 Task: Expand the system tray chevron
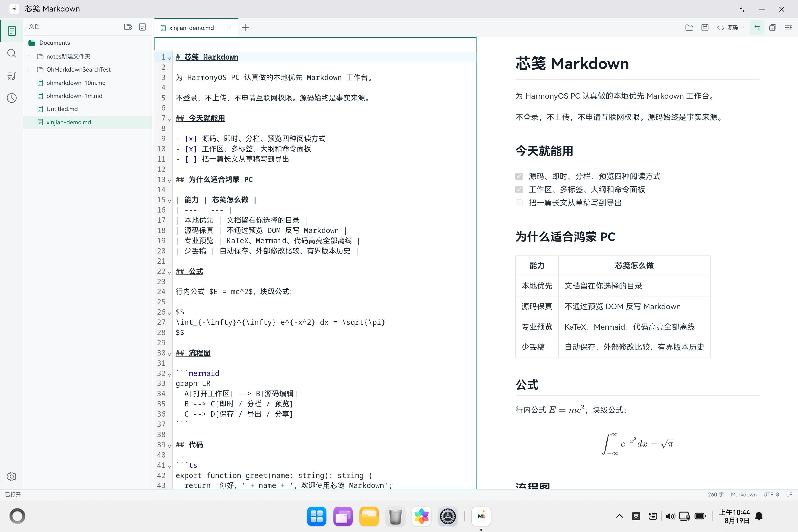coord(619,516)
